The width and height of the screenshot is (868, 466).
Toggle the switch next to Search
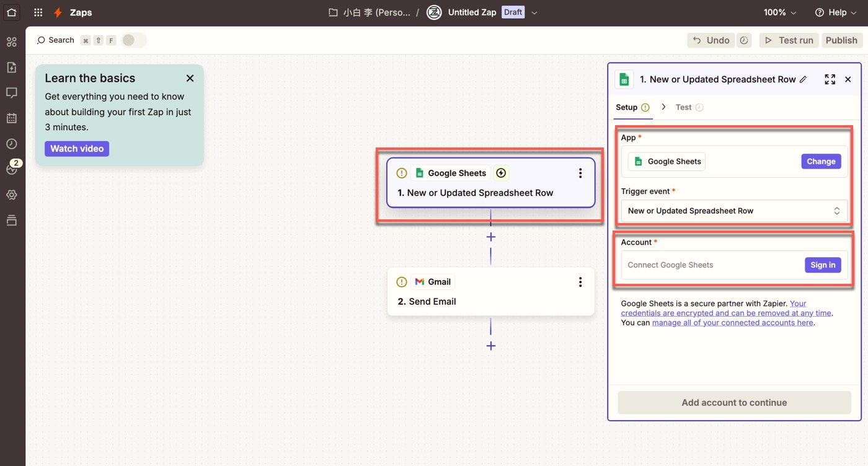point(134,40)
